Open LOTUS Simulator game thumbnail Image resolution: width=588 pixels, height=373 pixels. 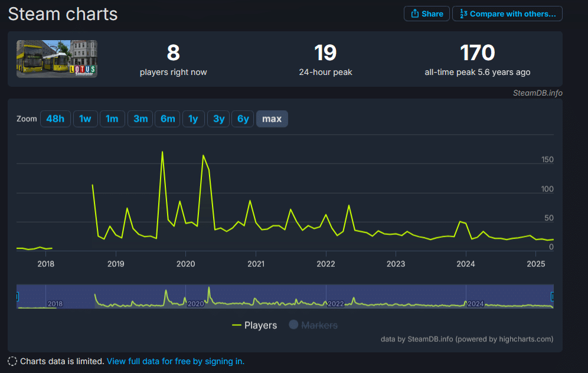(57, 58)
